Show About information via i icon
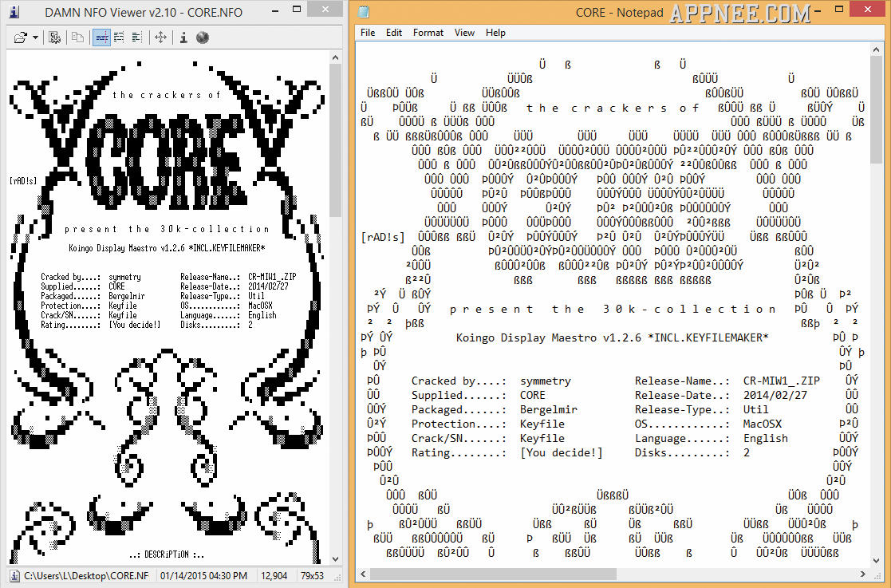The height and width of the screenshot is (588, 891). [183, 37]
